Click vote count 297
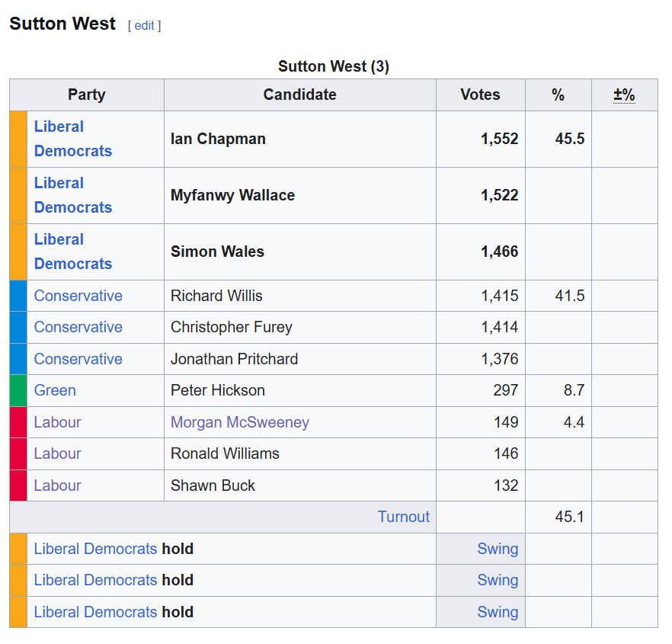This screenshot has height=644, width=672. pos(506,391)
